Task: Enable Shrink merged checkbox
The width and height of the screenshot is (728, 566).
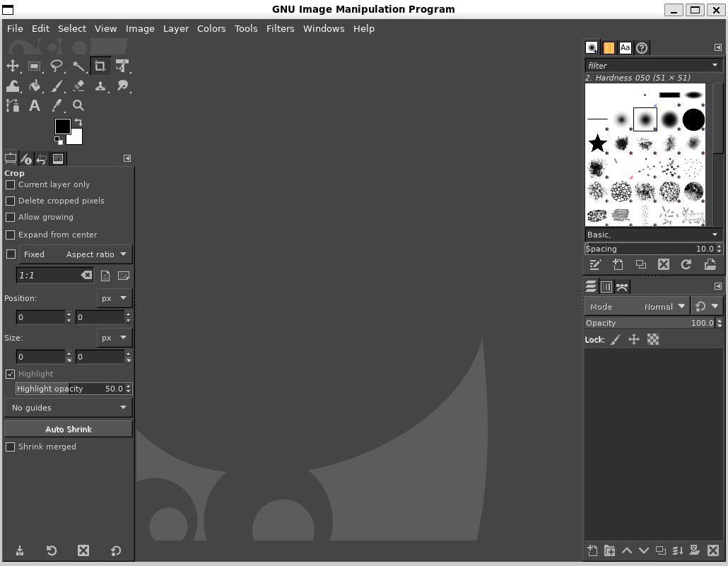Action: (x=10, y=447)
